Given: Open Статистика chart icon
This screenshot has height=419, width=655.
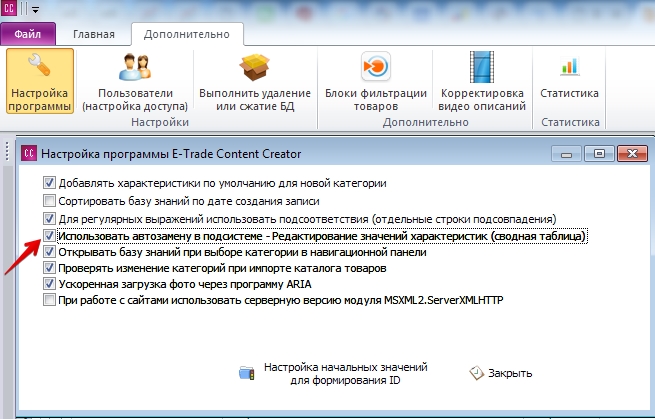Looking at the screenshot, I should 569,66.
